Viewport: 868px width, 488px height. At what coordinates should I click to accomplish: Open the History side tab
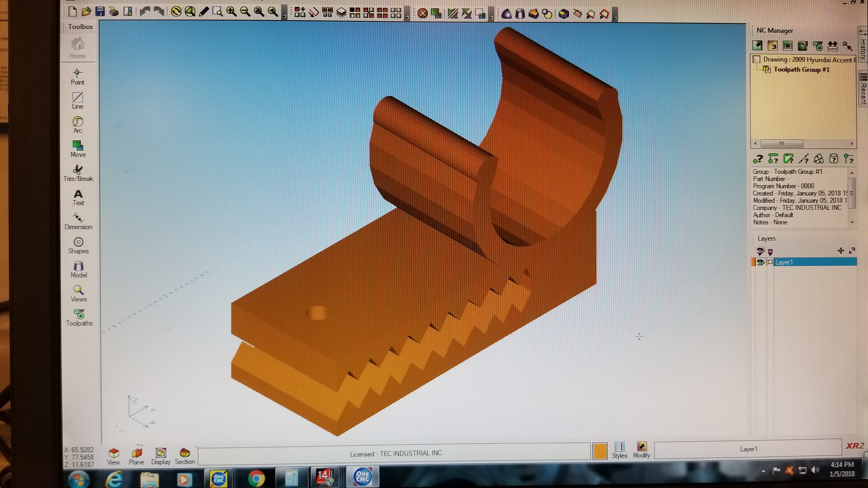click(863, 45)
